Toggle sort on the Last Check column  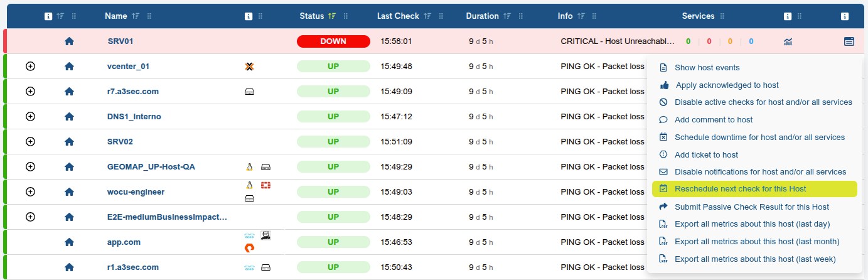click(x=427, y=16)
